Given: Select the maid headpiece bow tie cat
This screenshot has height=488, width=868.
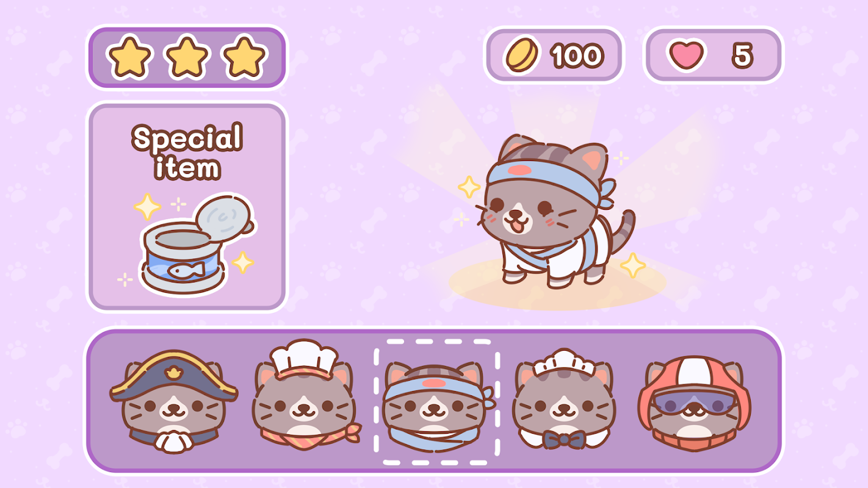Looking at the screenshot, I should click(565, 399).
